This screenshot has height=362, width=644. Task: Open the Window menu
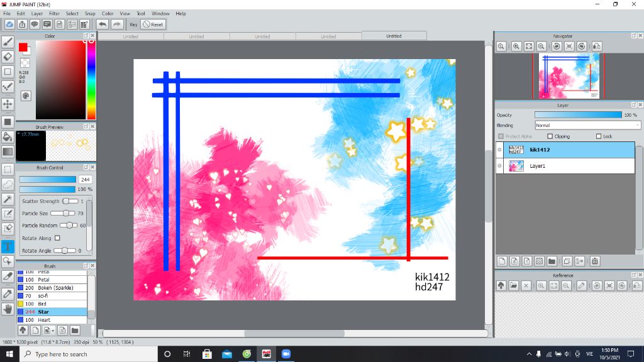160,14
